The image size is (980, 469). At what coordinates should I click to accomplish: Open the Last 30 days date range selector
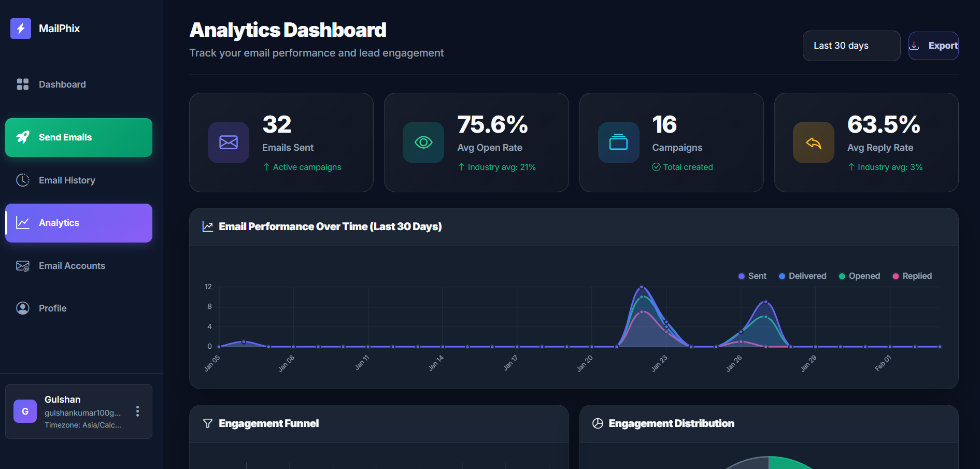[x=851, y=46]
